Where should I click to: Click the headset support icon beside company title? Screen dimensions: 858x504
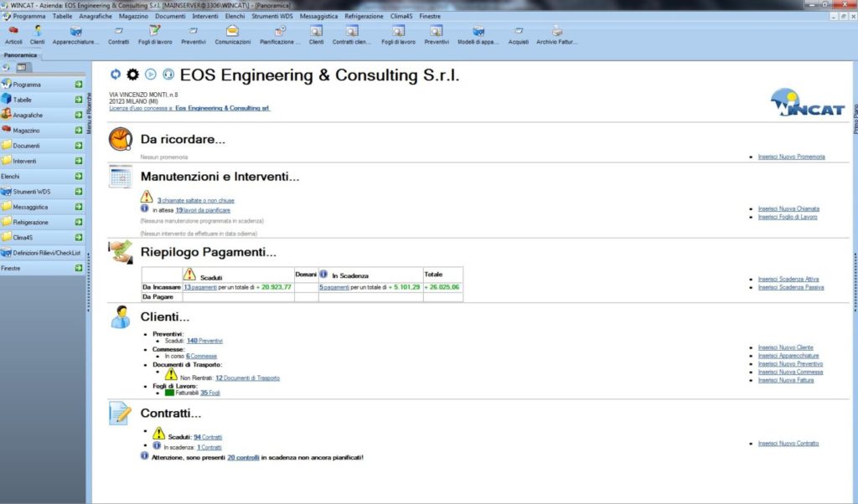point(168,75)
